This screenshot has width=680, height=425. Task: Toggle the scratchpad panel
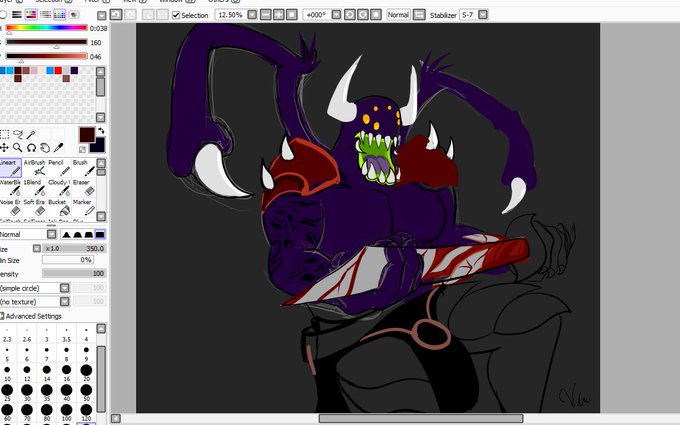(74, 15)
